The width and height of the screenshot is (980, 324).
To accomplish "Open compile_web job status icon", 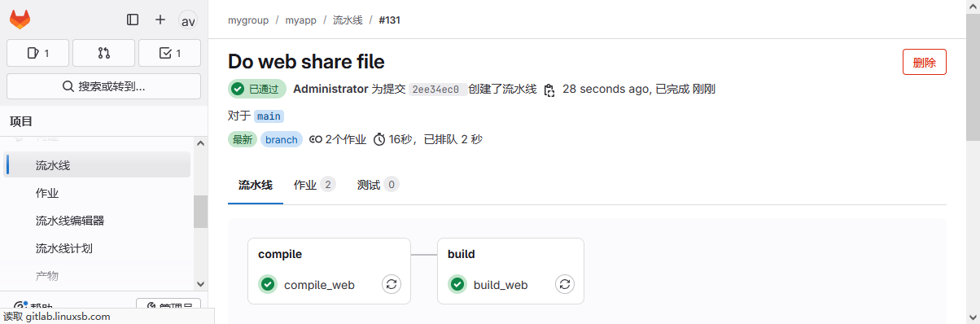I will (268, 284).
